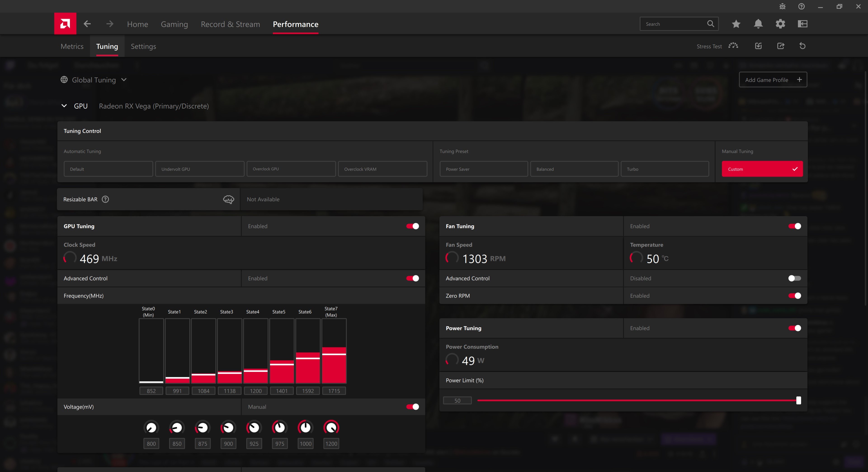Enable Fan Tuning Advanced Control toggle

click(x=794, y=278)
